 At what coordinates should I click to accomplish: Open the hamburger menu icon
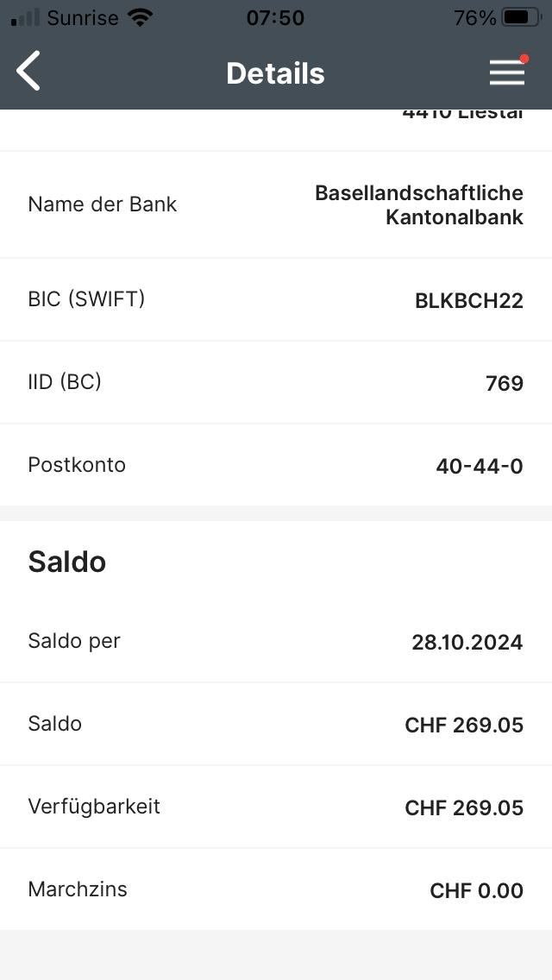(507, 73)
